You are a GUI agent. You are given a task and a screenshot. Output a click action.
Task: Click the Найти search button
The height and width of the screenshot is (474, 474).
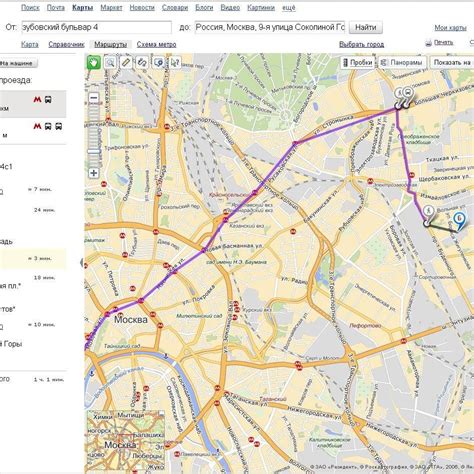point(366,27)
